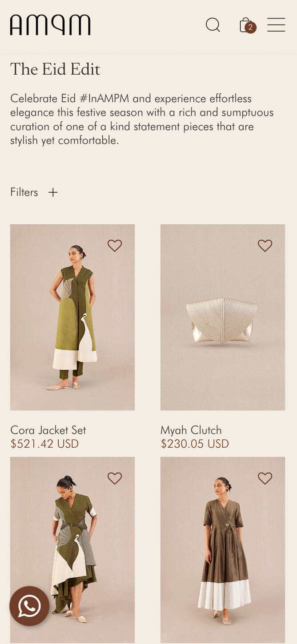
Task: Open WhatsApp chat button
Action: pyautogui.click(x=29, y=606)
